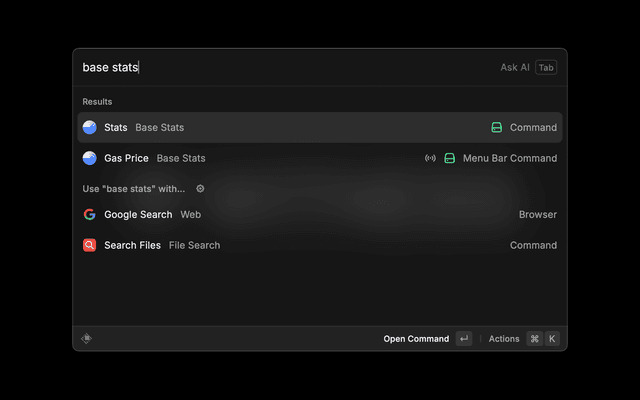640x400 pixels.
Task: Click the K key badge near Actions
Action: click(x=552, y=339)
